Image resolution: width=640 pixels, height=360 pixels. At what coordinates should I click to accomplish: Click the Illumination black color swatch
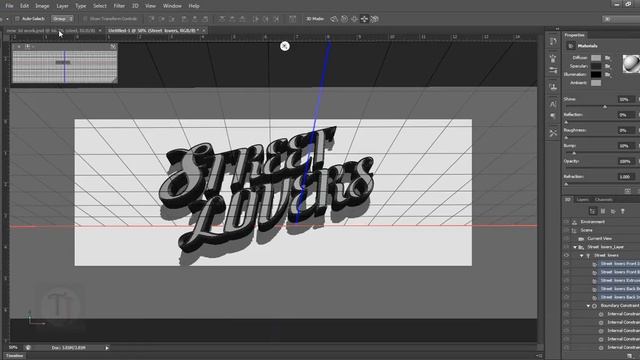[x=596, y=75]
